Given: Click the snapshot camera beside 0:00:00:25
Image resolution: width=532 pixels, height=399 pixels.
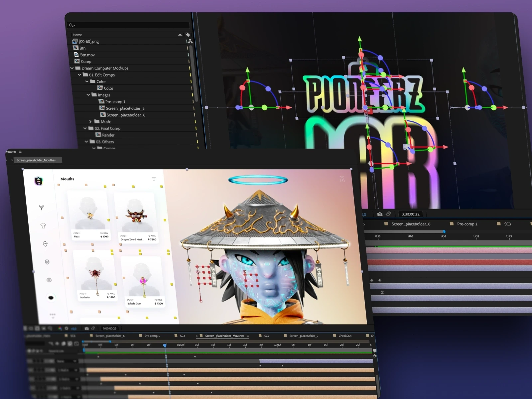Looking at the screenshot, I should pos(87,329).
